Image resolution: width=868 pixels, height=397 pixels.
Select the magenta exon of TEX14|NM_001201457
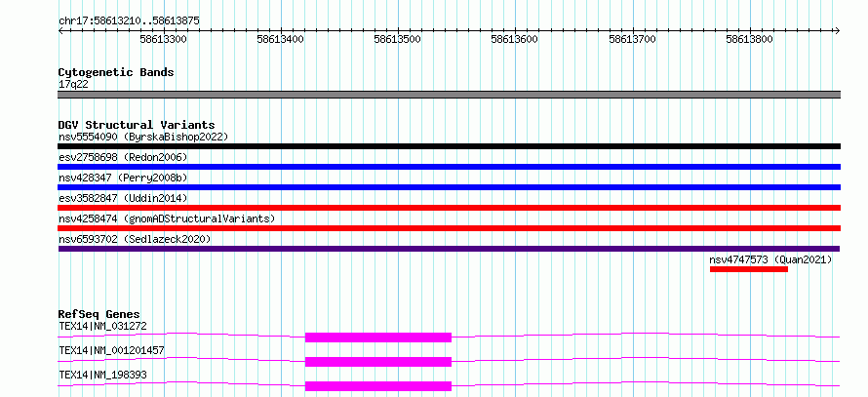[378, 362]
